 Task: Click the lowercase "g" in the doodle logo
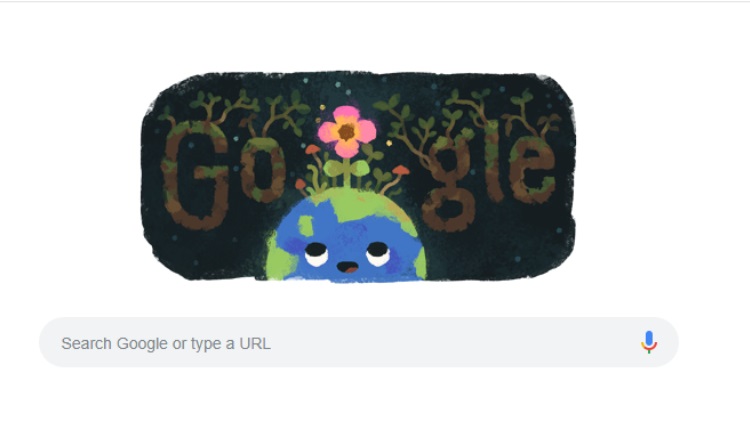coord(452,184)
